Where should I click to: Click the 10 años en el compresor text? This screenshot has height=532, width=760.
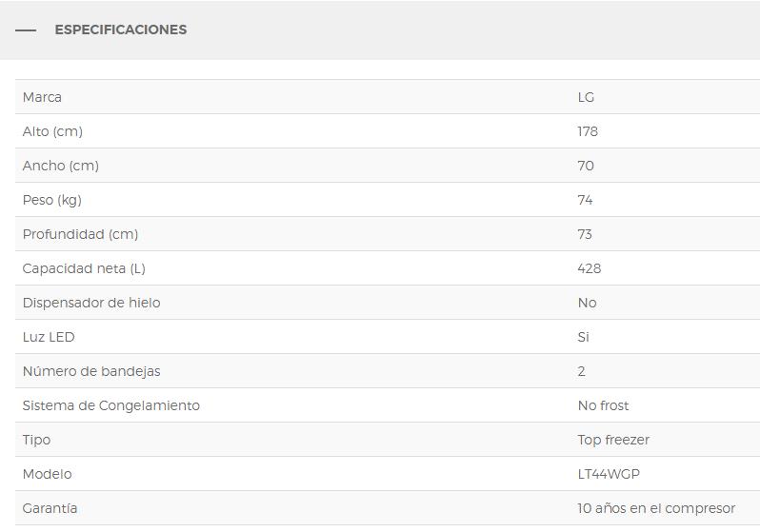click(656, 509)
